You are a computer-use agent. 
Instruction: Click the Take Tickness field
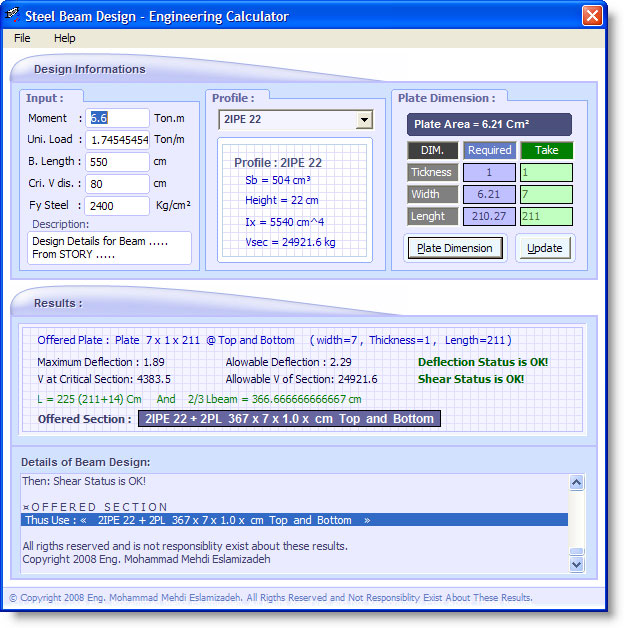tap(546, 172)
